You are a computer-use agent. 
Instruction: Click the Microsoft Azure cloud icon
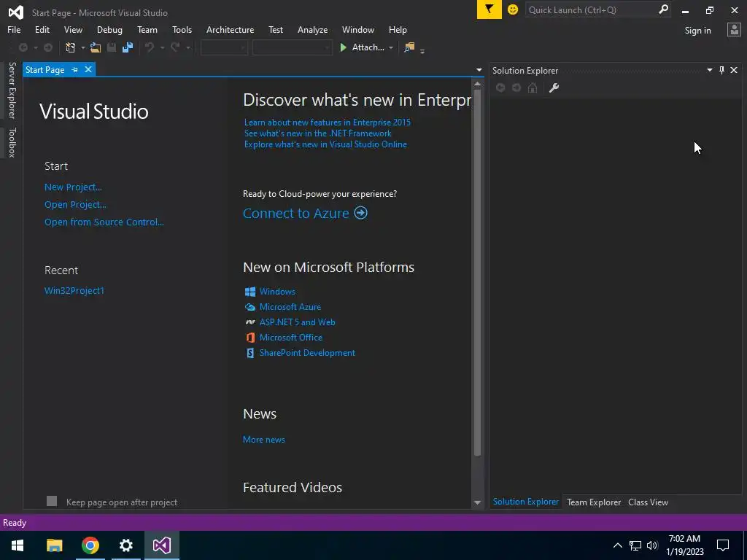(x=250, y=307)
